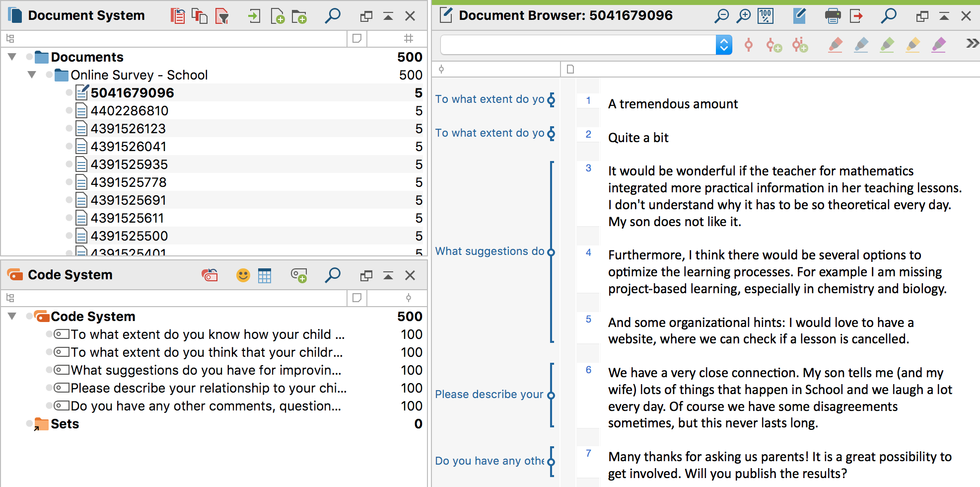Click into the code selection input field

click(578, 45)
